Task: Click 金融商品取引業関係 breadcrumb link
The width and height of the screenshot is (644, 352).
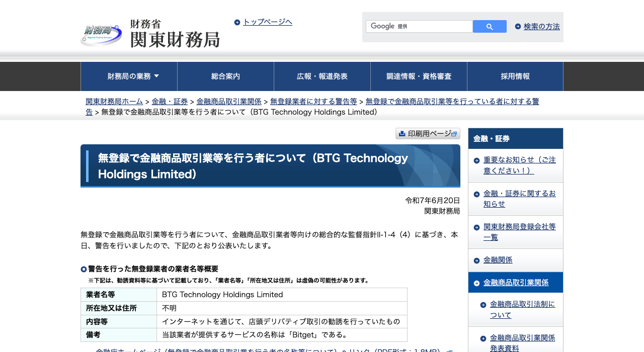Action: 229,102
